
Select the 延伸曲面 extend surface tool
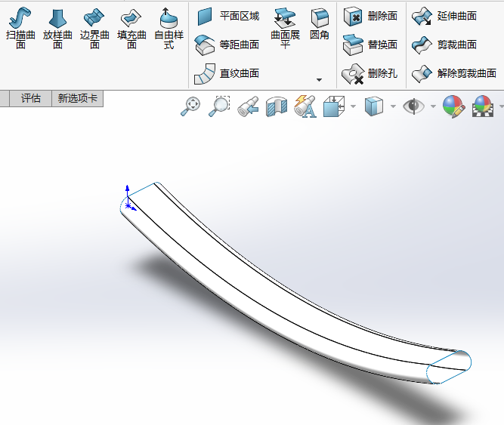[444, 16]
